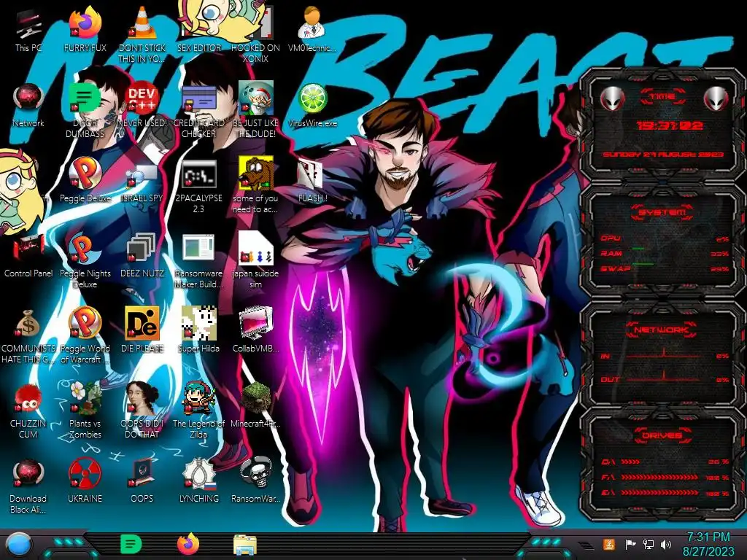Click the Action Center flag tray icon
747x560 pixels.
tap(630, 544)
